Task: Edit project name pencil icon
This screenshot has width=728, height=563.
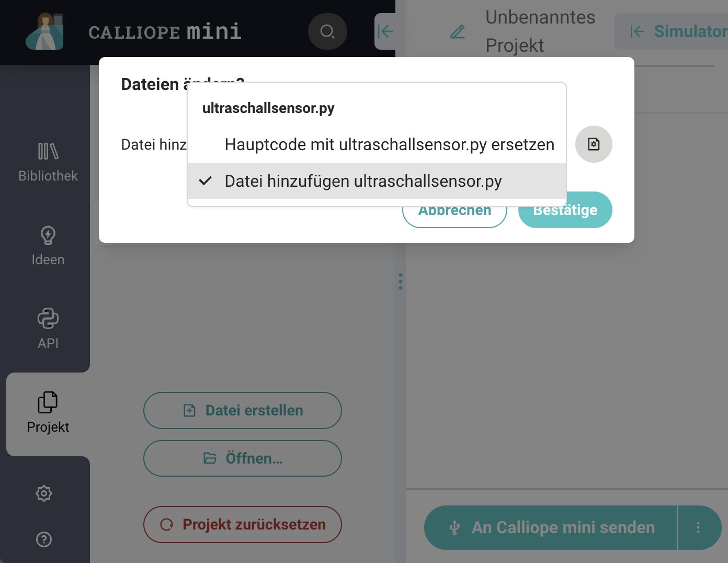Action: (x=458, y=32)
